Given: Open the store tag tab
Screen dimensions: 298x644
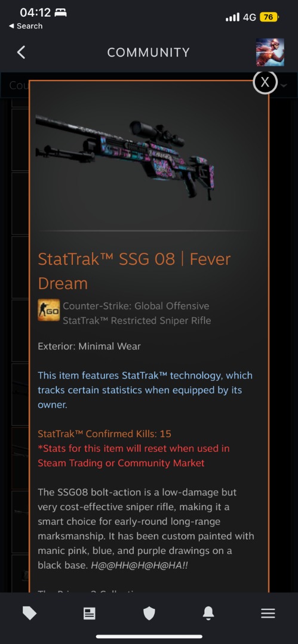Looking at the screenshot, I should (30, 613).
